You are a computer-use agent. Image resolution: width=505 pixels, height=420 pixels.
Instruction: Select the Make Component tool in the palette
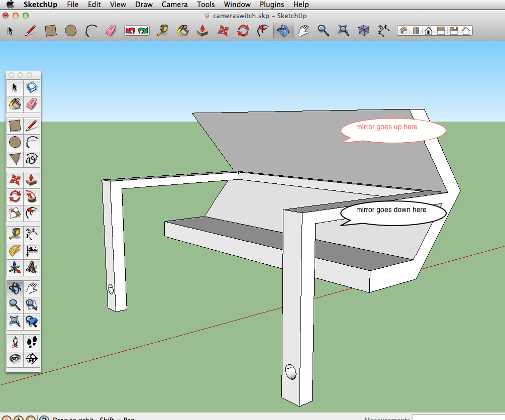(x=32, y=88)
